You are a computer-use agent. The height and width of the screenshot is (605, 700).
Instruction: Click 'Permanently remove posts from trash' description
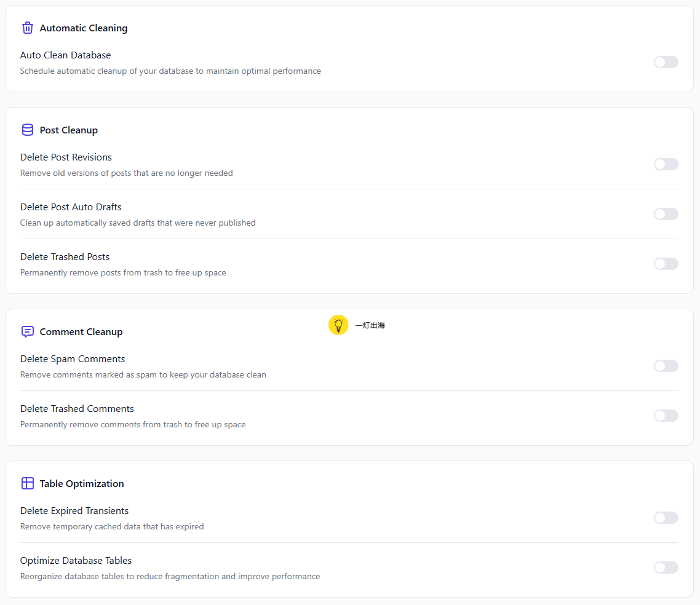123,272
